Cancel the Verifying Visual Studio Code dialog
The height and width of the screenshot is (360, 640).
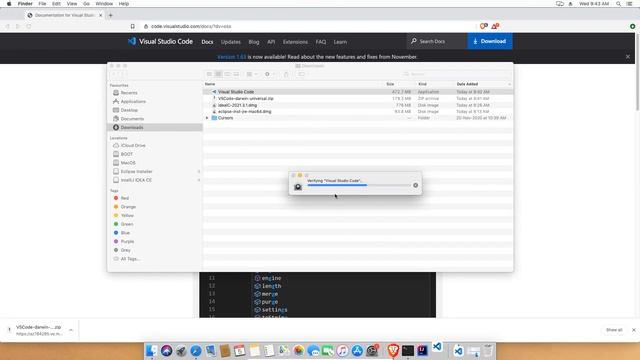(416, 185)
